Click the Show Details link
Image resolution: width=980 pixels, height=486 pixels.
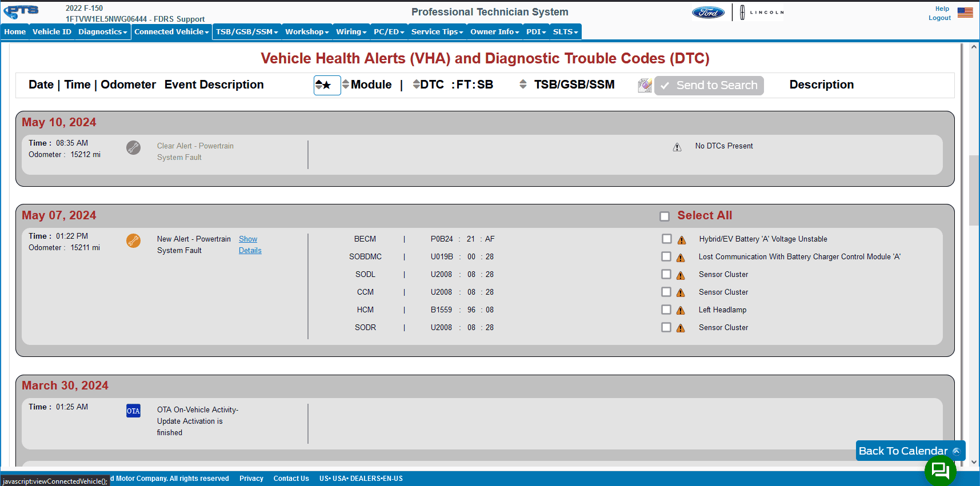click(x=250, y=244)
